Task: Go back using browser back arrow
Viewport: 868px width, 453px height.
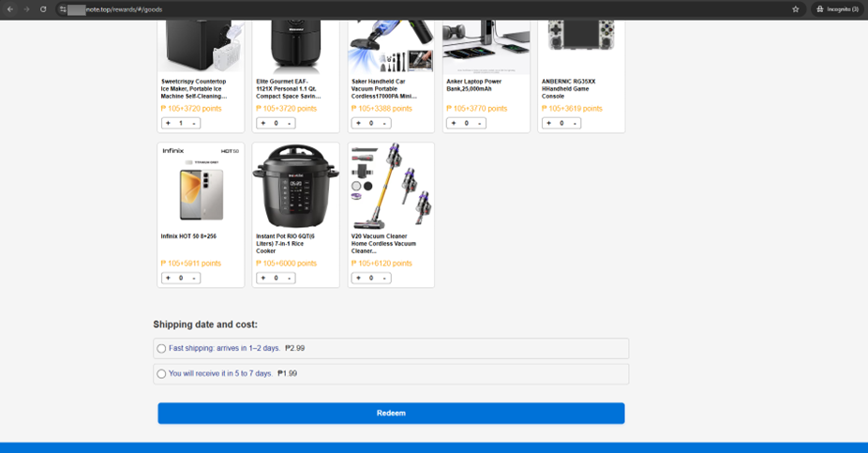Action: tap(10, 9)
